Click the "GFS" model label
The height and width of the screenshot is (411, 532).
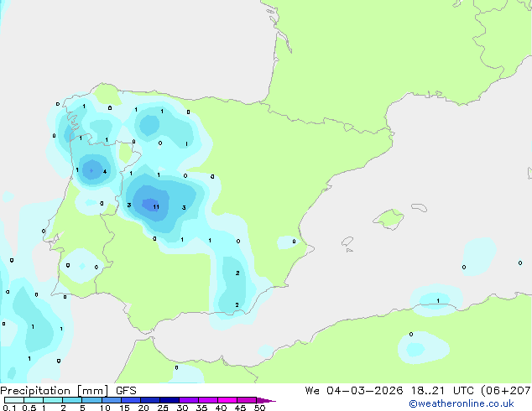[126, 391]
